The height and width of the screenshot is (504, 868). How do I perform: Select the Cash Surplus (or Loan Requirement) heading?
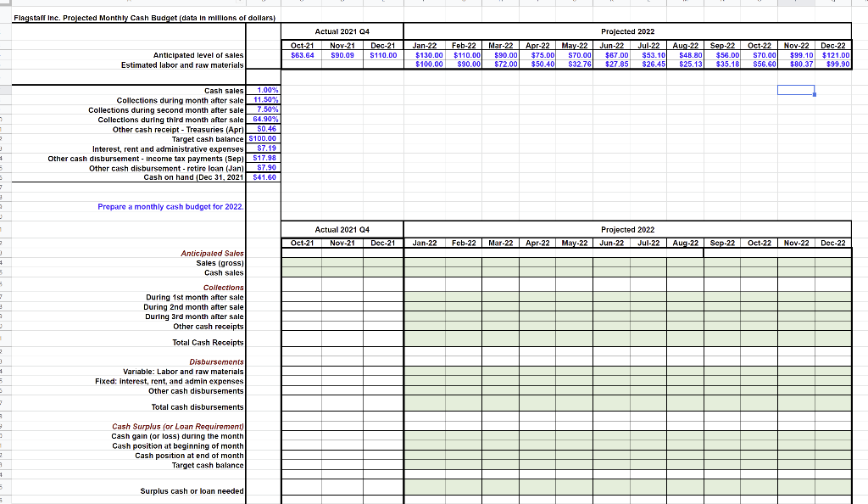176,427
